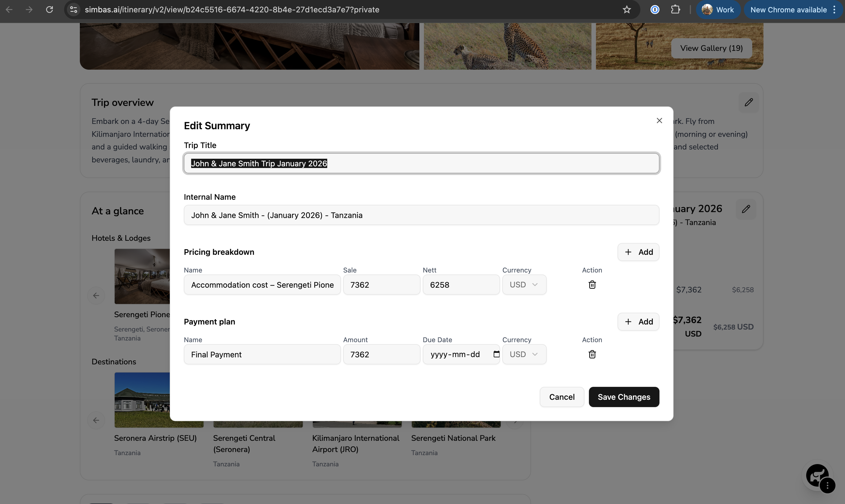Delete the Accommodation cost pricing row
This screenshot has height=504, width=845.
592,285
